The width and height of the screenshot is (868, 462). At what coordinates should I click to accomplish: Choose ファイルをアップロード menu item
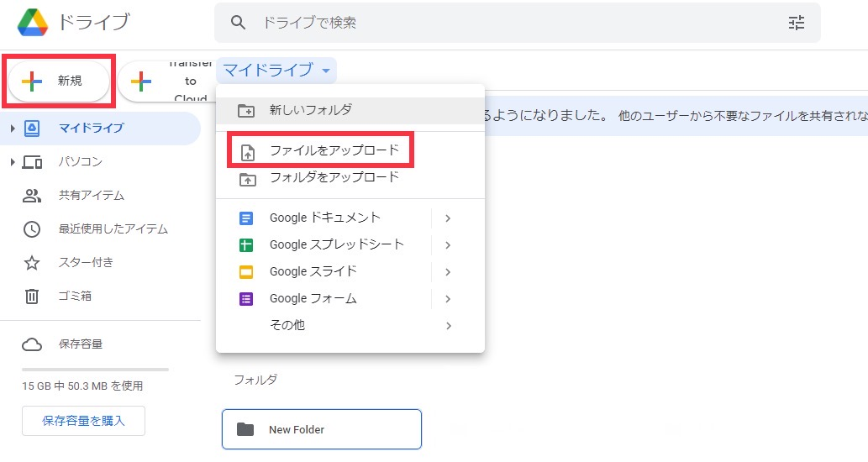(350, 150)
